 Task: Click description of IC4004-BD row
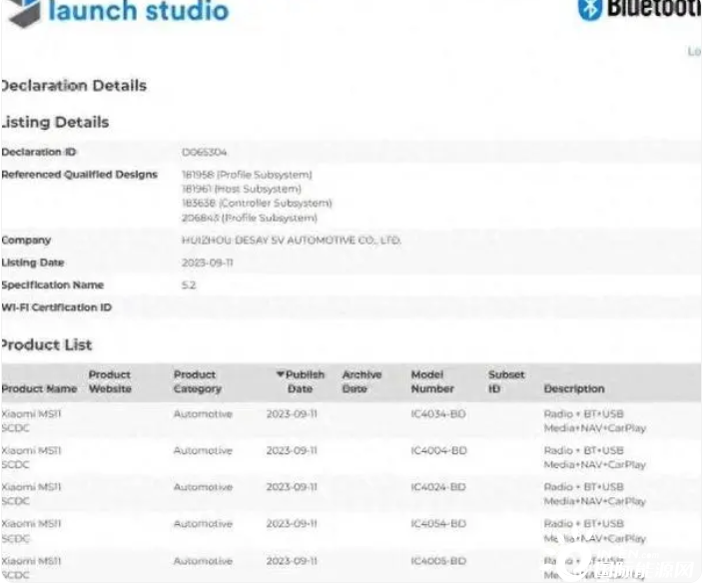[x=594, y=457]
